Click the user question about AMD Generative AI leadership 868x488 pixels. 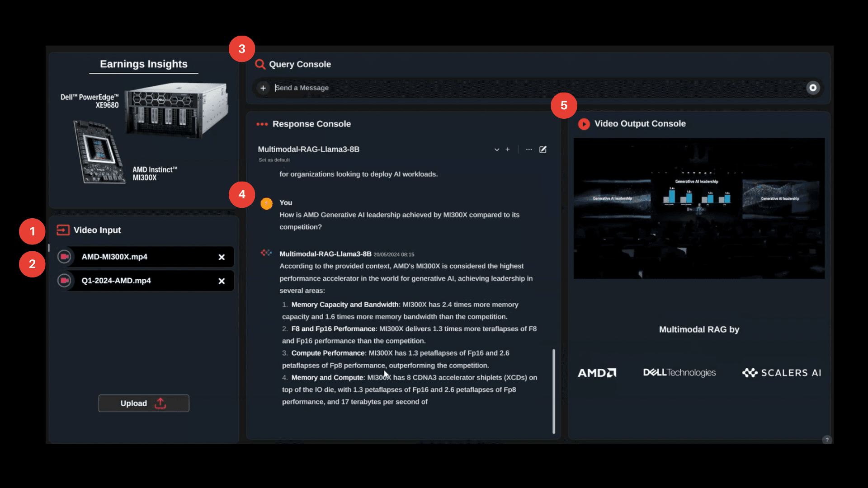tap(399, 221)
